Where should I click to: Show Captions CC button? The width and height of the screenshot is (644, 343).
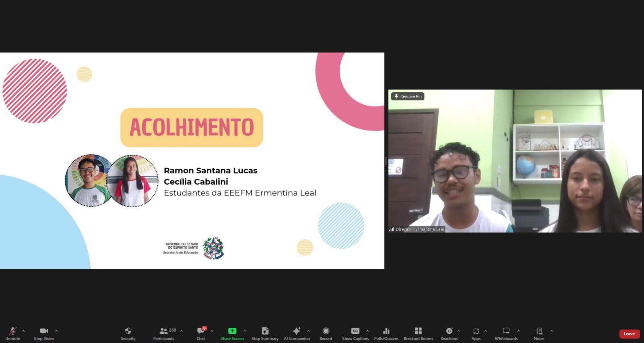coord(355,334)
